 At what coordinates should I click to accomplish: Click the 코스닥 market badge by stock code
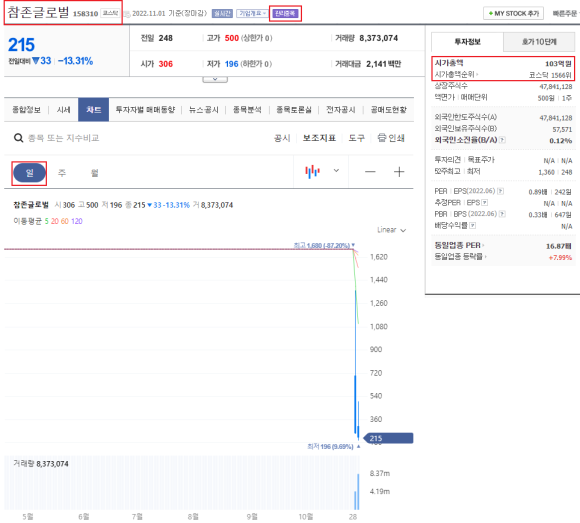click(x=110, y=13)
